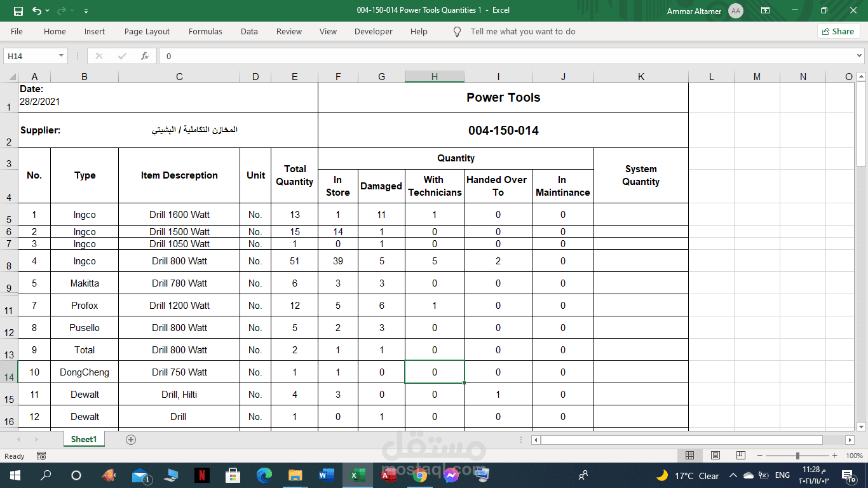This screenshot has width=868, height=488.
Task: Click the add new sheet plus icon
Action: [131, 440]
